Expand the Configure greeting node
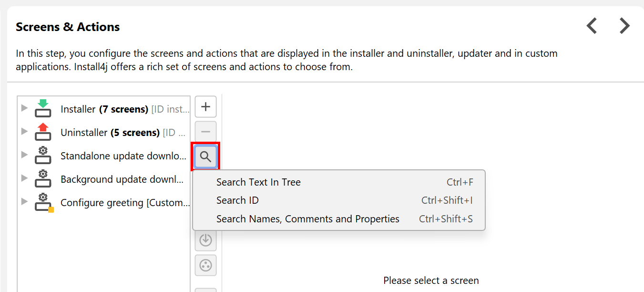This screenshot has height=292, width=644. (x=24, y=202)
